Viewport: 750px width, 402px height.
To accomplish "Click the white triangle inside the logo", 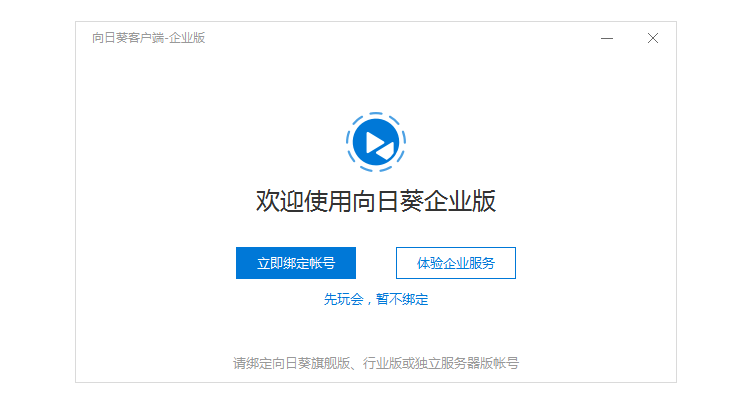I will point(376,142).
